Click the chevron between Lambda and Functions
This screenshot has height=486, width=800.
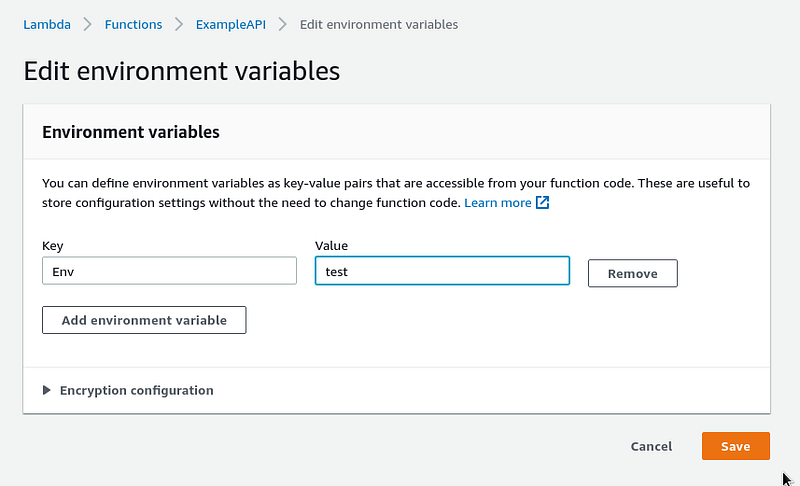(x=88, y=24)
